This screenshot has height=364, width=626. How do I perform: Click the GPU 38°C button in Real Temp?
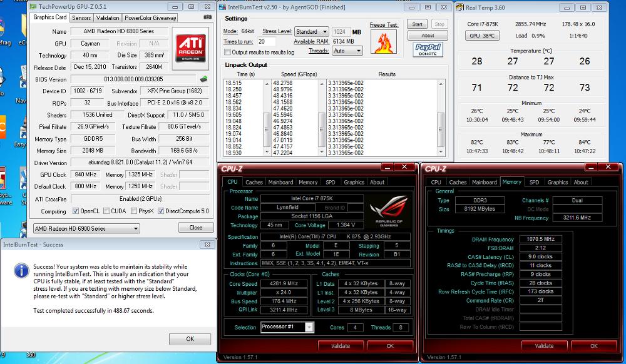482,36
